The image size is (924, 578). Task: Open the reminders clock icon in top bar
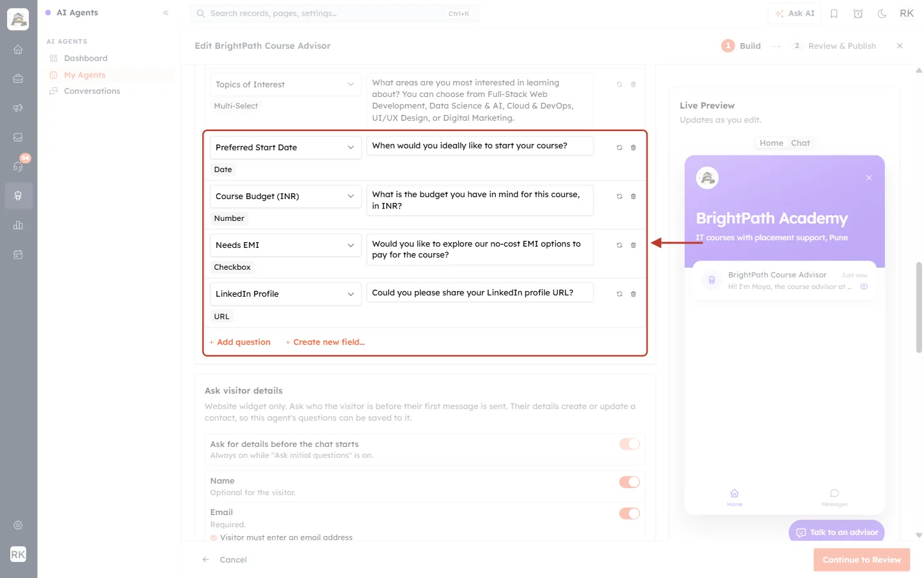click(858, 13)
